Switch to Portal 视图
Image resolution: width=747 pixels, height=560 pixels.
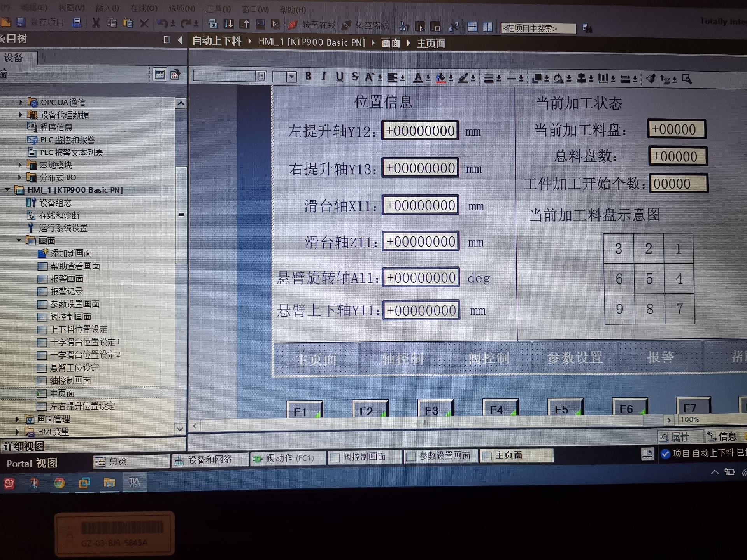click(x=32, y=463)
